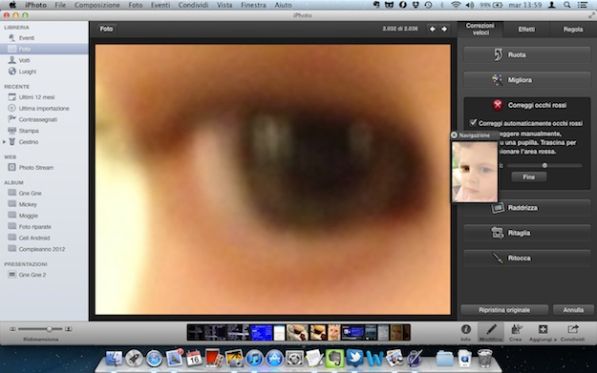Open the Ritaglia crop tool
Viewport: 597px width, 373px height.
pos(527,233)
